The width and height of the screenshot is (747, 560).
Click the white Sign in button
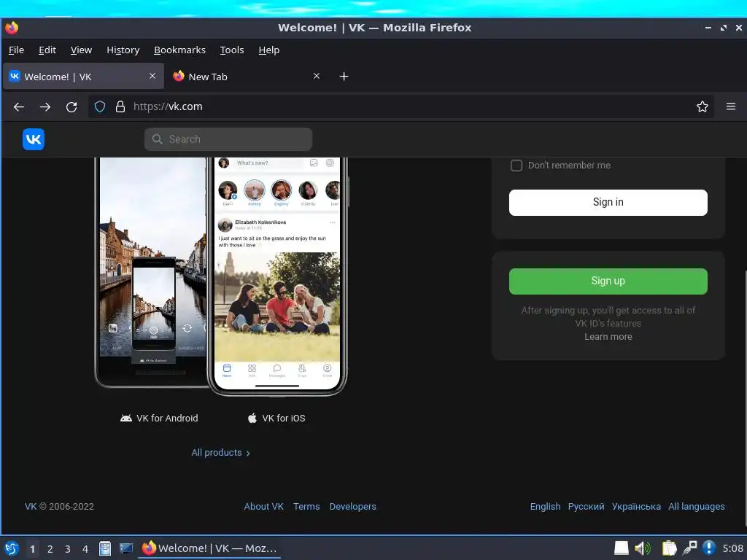point(608,203)
